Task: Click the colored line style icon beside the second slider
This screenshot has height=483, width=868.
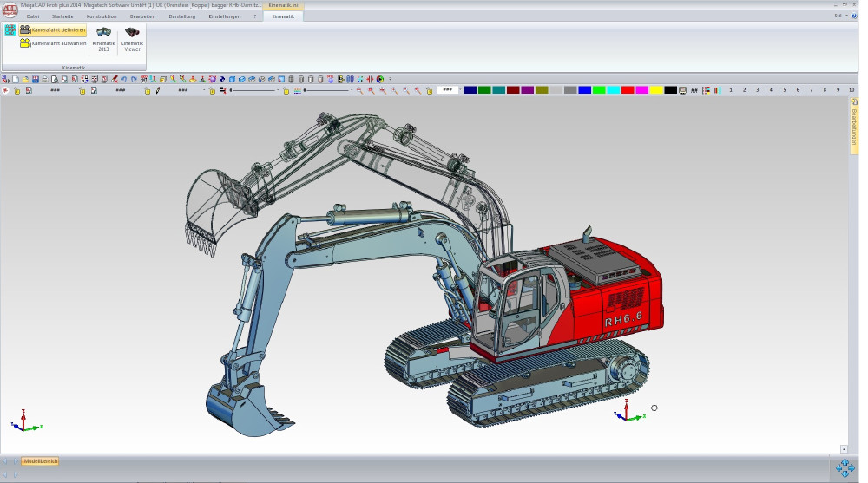Action: pos(297,90)
